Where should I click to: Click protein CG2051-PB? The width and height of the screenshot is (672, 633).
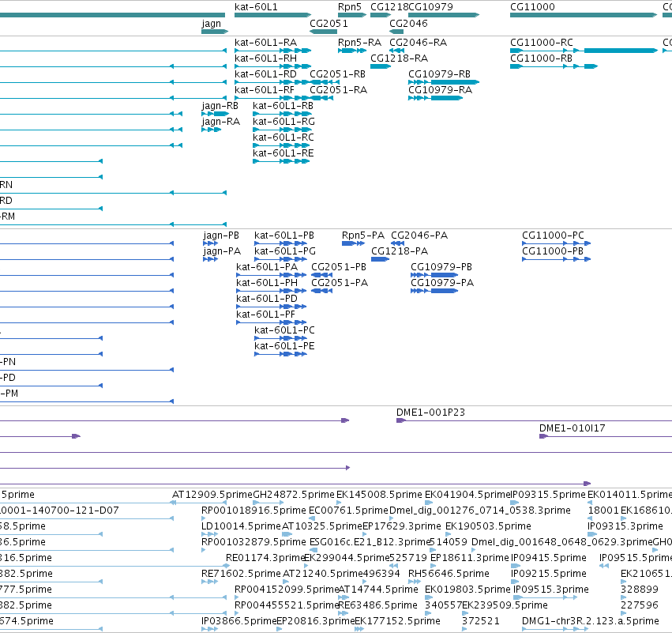click(x=339, y=267)
